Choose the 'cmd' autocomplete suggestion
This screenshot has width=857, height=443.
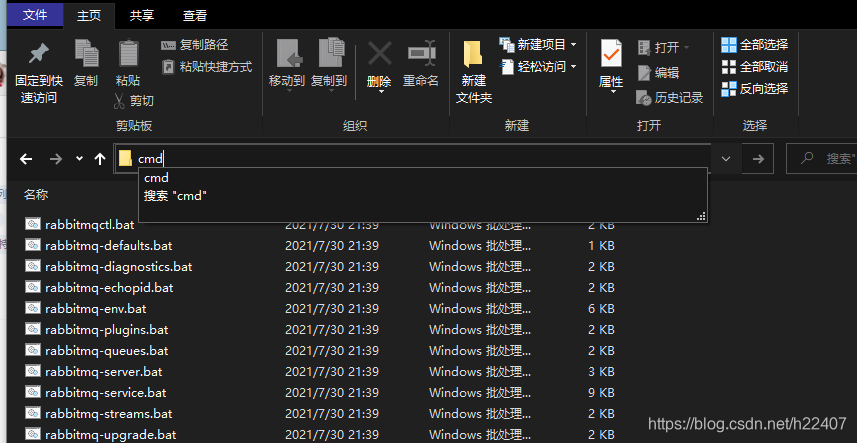[156, 178]
